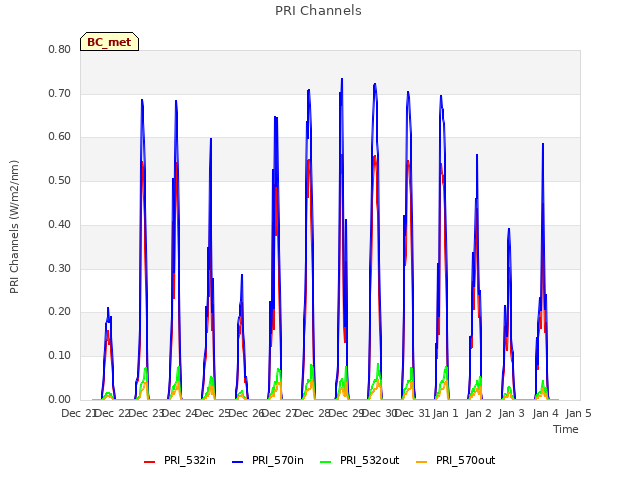
Task: Click the 0.60 y-axis tick label
Action: [60, 137]
